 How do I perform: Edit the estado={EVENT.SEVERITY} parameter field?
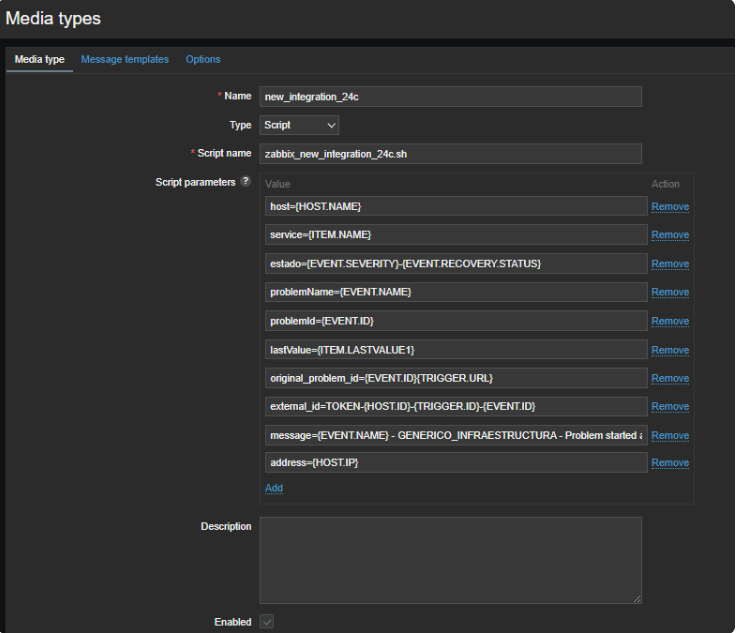(x=456, y=264)
